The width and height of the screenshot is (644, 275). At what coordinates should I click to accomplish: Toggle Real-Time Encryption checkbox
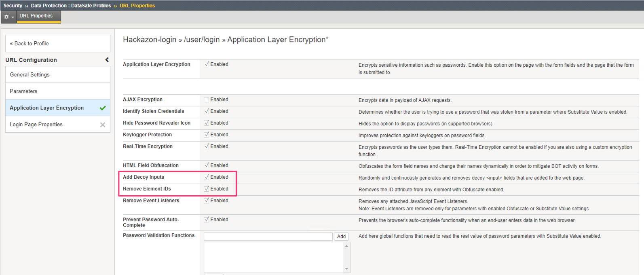207,146
